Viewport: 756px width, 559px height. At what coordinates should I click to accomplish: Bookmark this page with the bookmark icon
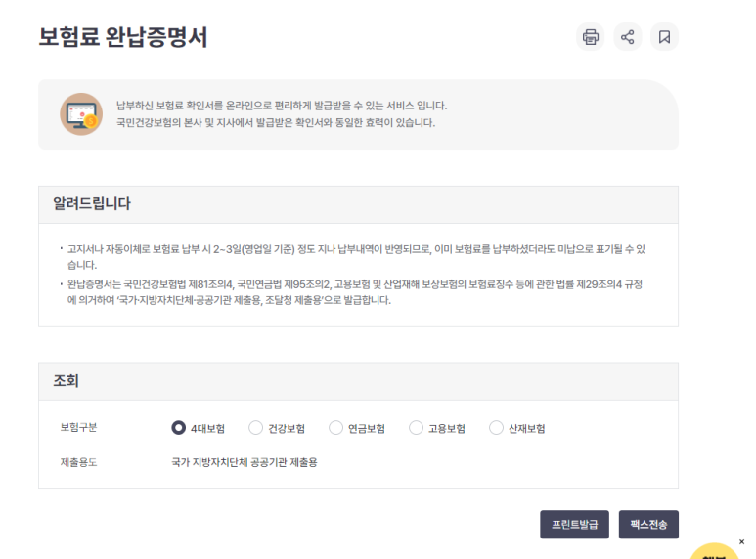pyautogui.click(x=664, y=36)
